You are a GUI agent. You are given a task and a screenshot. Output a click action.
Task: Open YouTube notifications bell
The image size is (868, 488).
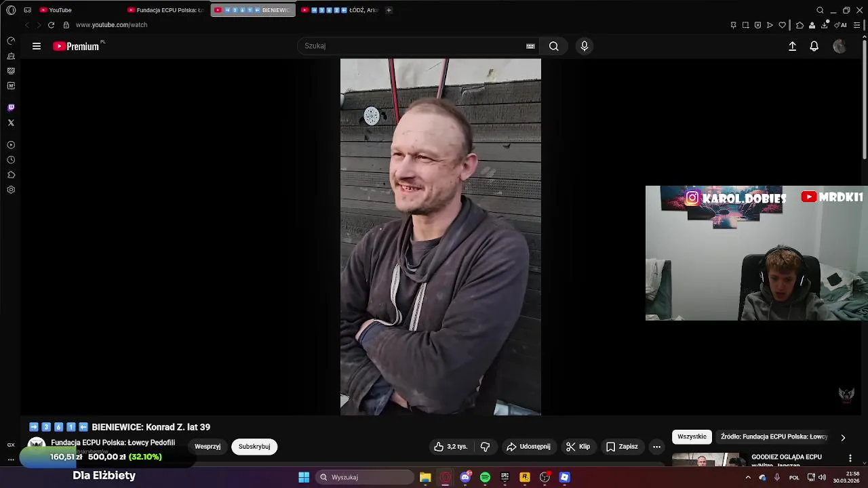click(x=814, y=46)
